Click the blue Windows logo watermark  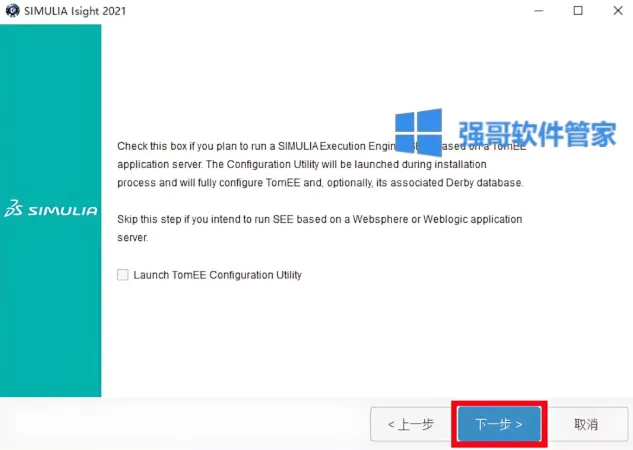pos(418,132)
